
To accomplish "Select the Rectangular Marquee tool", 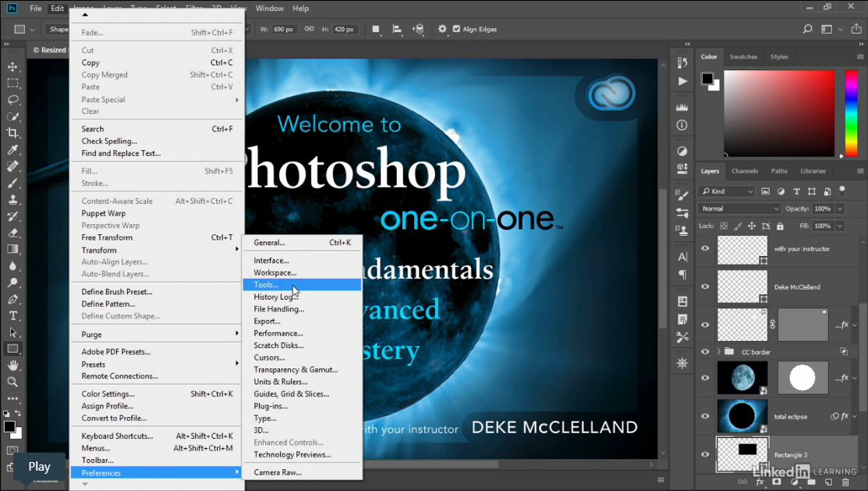I will tap(12, 83).
